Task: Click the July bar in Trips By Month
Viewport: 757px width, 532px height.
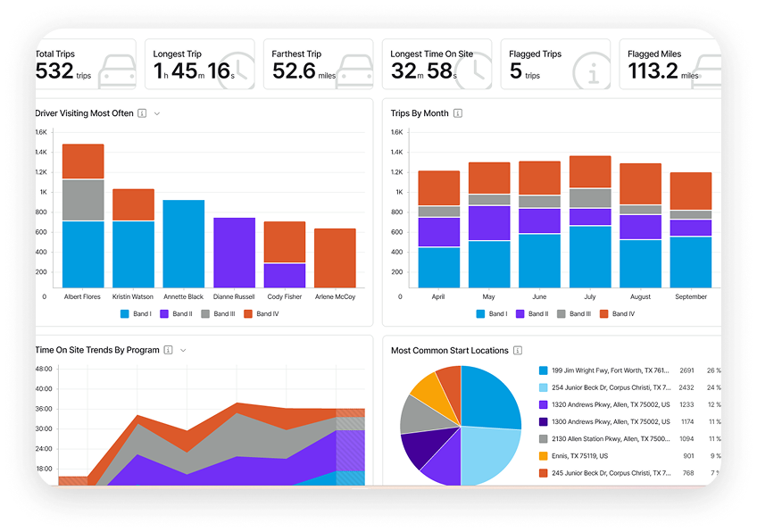Action: (590, 232)
